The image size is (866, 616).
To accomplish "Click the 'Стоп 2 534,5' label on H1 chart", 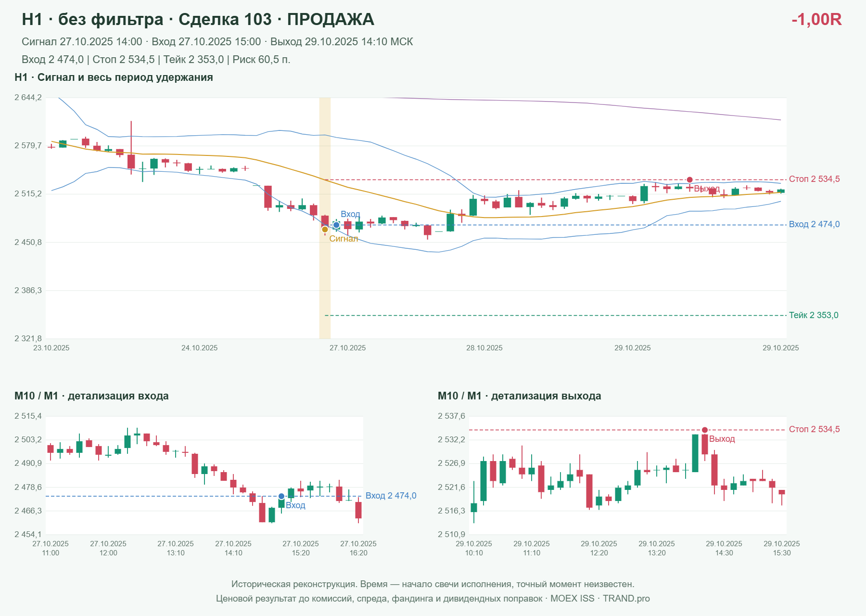I will pos(814,179).
